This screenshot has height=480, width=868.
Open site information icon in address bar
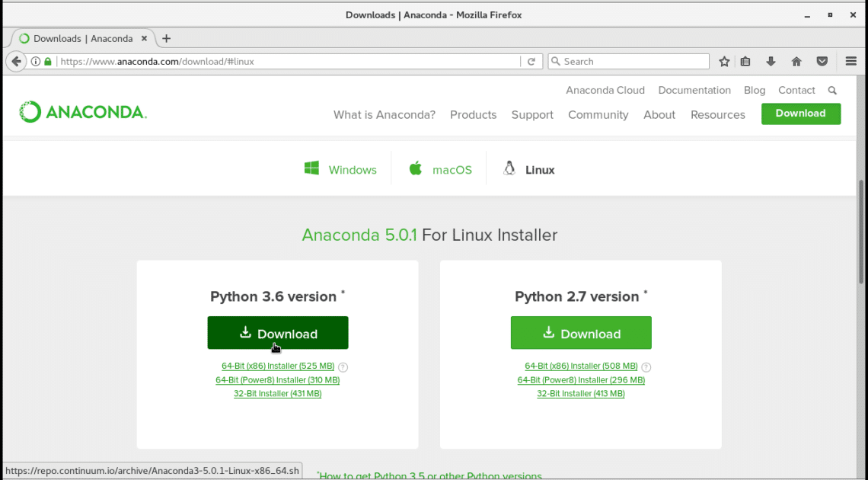coord(36,62)
